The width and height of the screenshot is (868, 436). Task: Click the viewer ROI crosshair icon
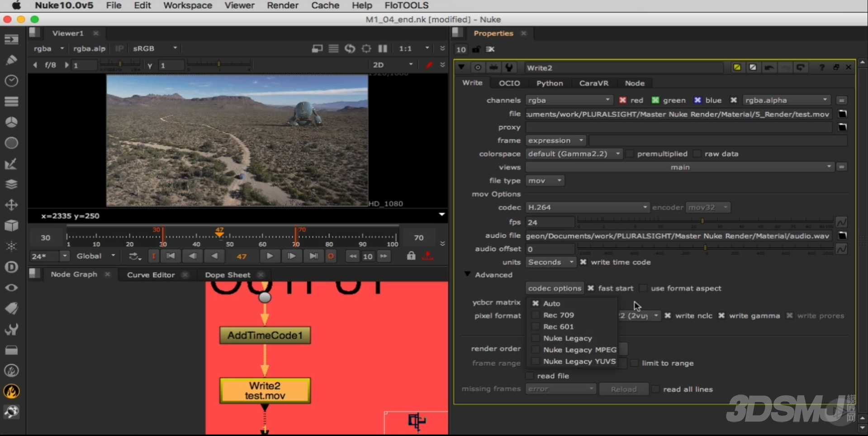(x=366, y=48)
